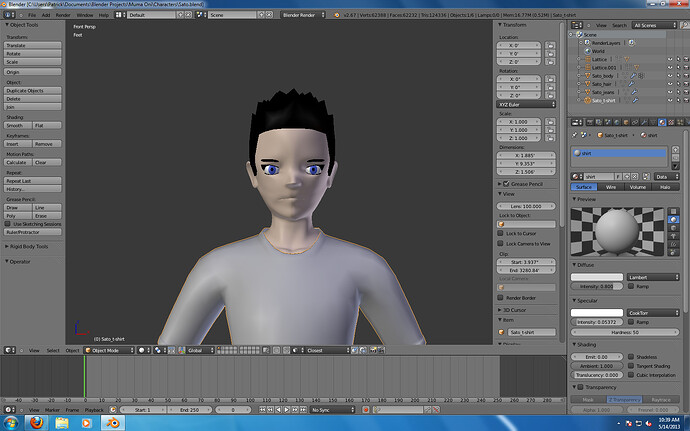Enable Render Border checkbox
This screenshot has height=431, width=690.
[x=500, y=298]
